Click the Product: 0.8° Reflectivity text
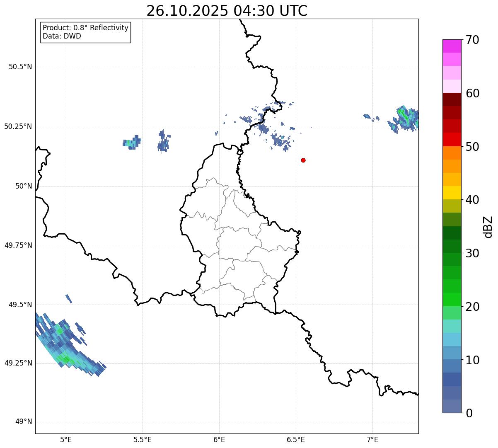 [85, 28]
